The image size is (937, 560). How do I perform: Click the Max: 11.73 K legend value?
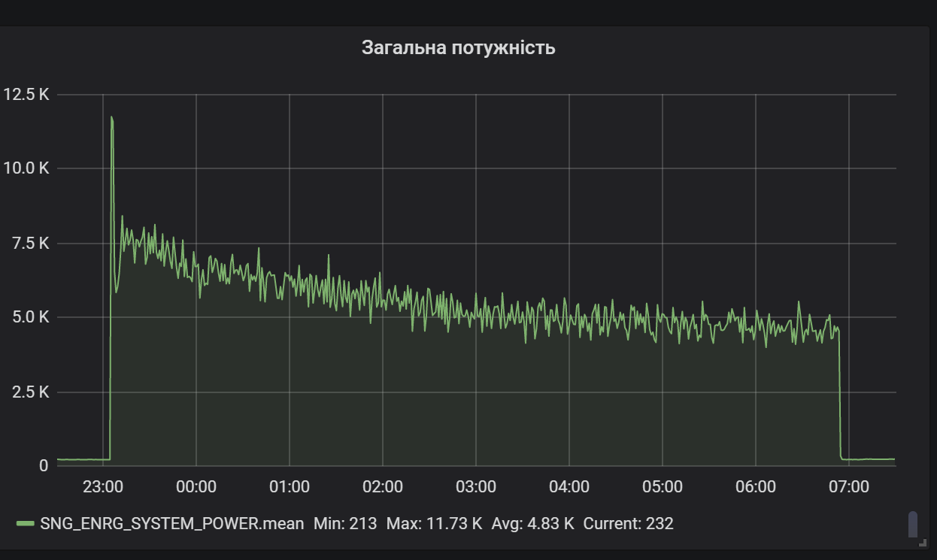(x=434, y=523)
